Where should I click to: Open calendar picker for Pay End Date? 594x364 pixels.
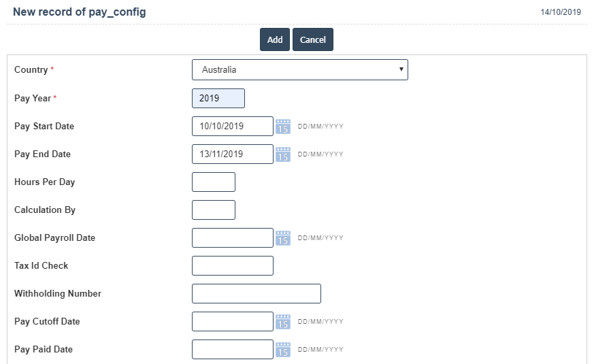283,154
